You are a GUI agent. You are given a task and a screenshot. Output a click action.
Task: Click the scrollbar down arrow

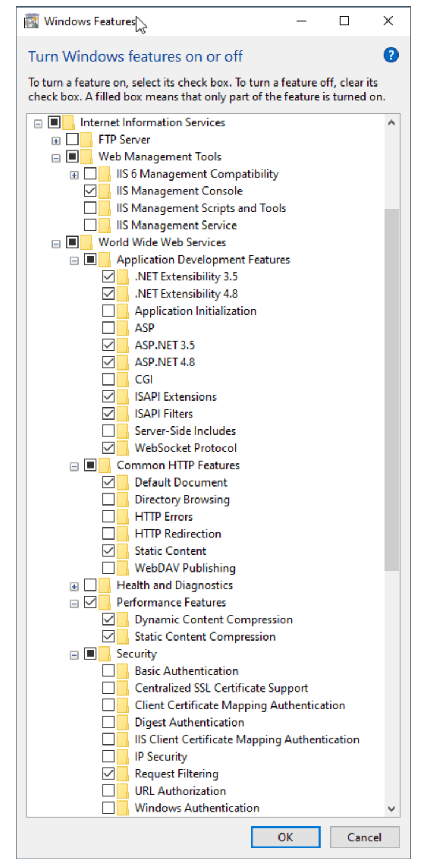[x=391, y=809]
